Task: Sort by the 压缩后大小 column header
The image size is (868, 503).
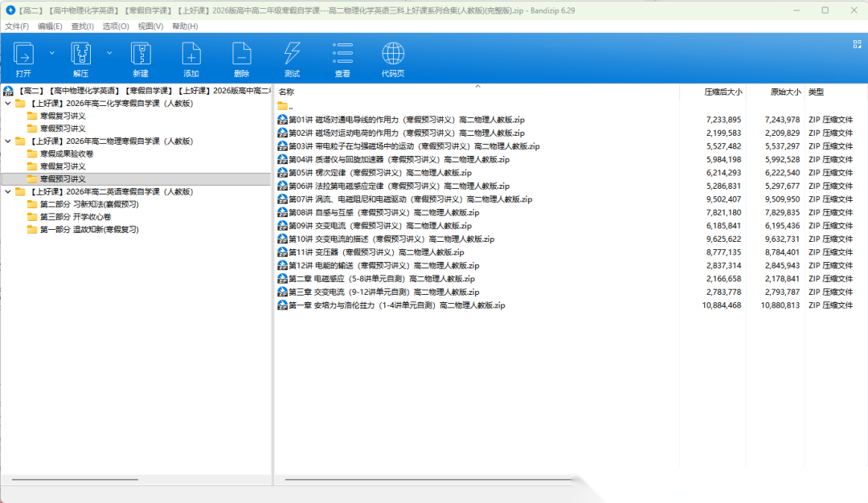Action: 723,92
